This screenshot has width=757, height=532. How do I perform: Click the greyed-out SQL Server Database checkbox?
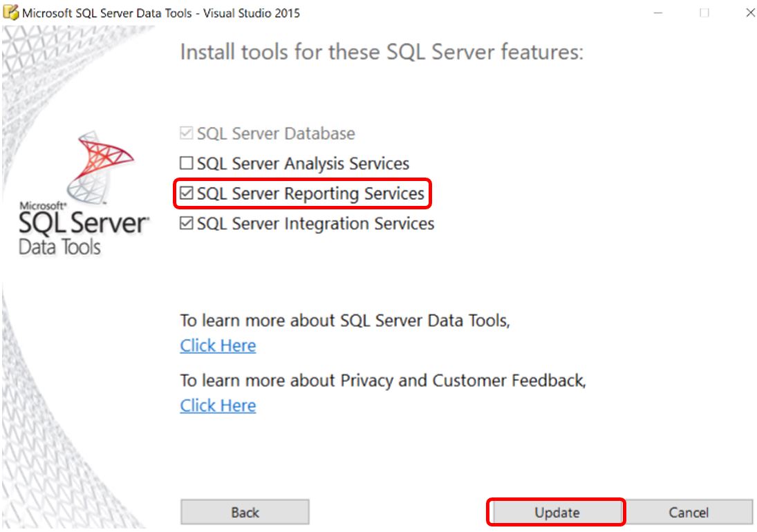tap(187, 134)
